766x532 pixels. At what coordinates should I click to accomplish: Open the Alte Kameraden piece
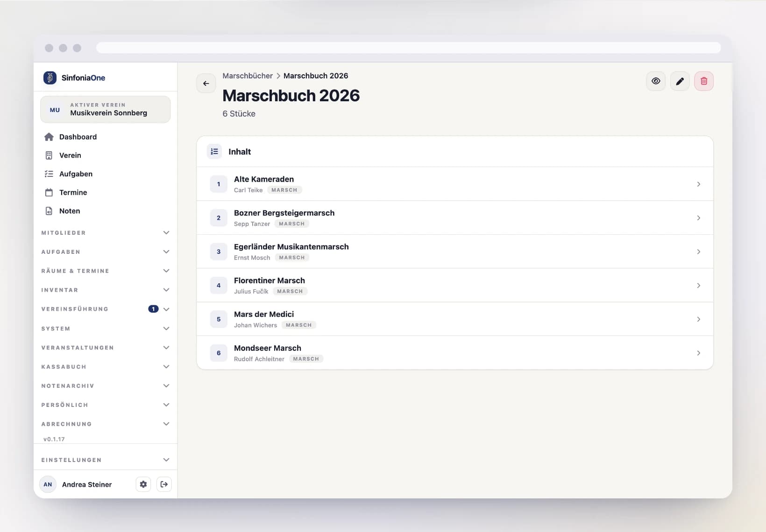coord(455,184)
